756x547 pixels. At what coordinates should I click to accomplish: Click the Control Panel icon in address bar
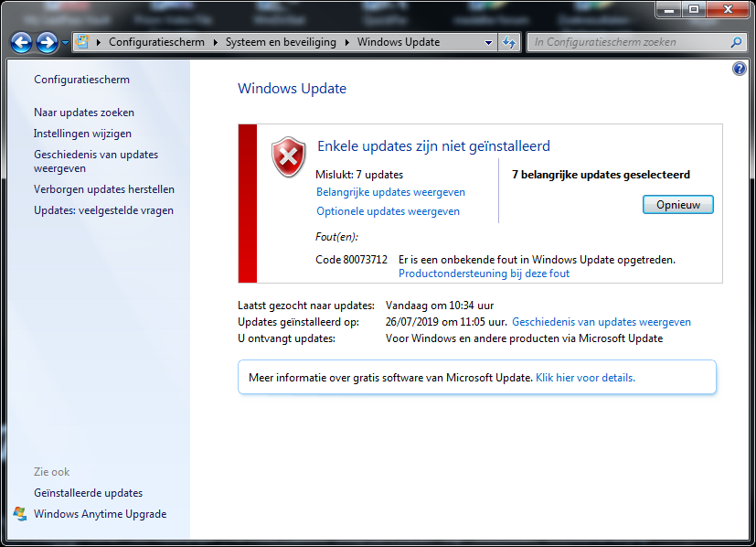pyautogui.click(x=82, y=42)
